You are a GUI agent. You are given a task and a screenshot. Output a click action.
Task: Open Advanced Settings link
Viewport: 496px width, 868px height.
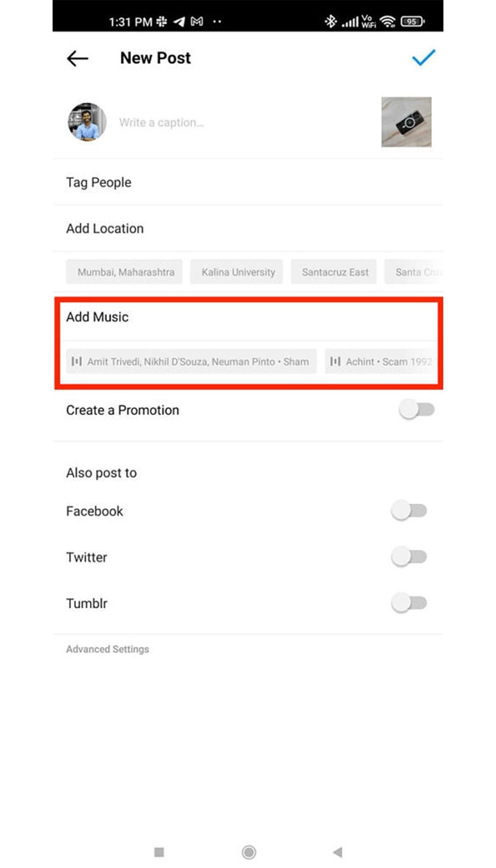(108, 649)
